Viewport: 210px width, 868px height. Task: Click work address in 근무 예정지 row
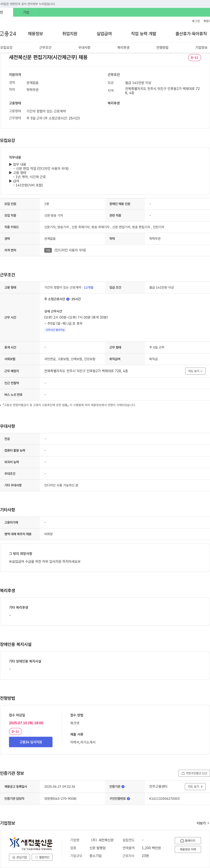tap(86, 371)
